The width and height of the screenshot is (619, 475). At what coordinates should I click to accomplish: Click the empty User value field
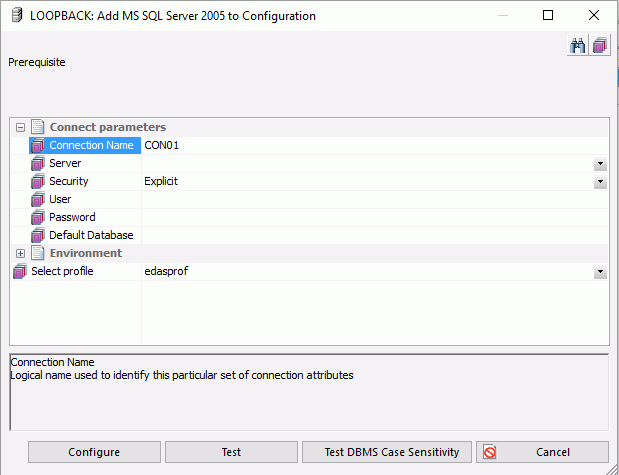375,199
